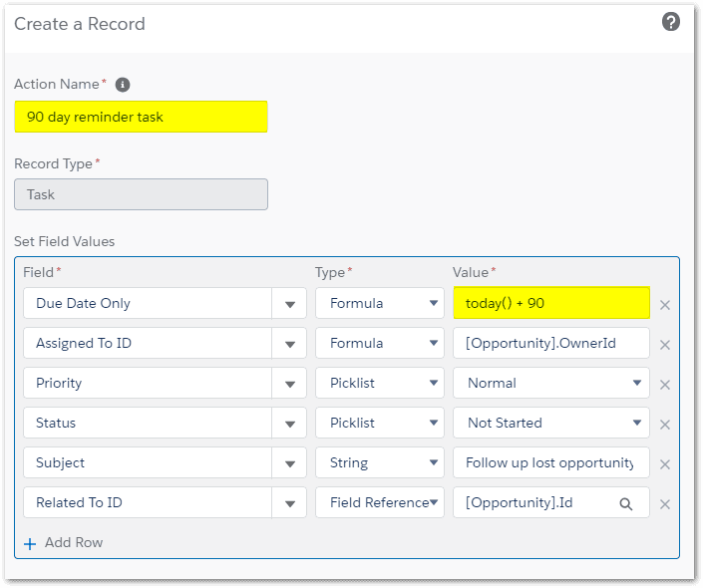Click the help question mark icon
This screenshot has height=588, width=703.
tap(671, 22)
